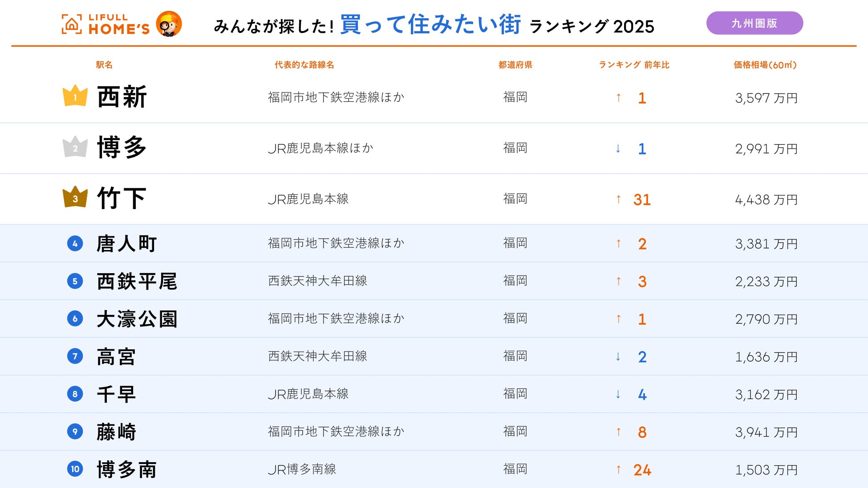Screen dimensions: 868x488
Task: Click the orange mascot character icon
Action: 169,24
